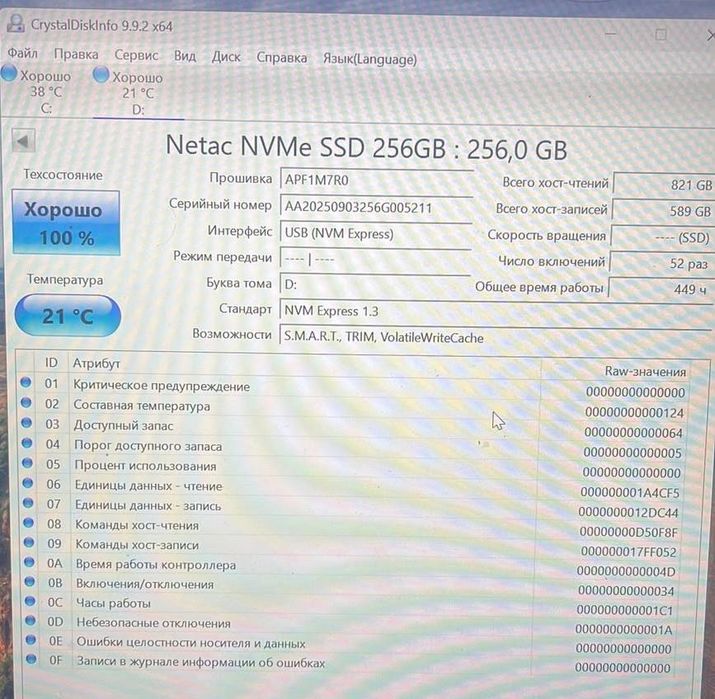Click the Атрибут column header
Viewport: 715px width, 699px height.
[96, 363]
